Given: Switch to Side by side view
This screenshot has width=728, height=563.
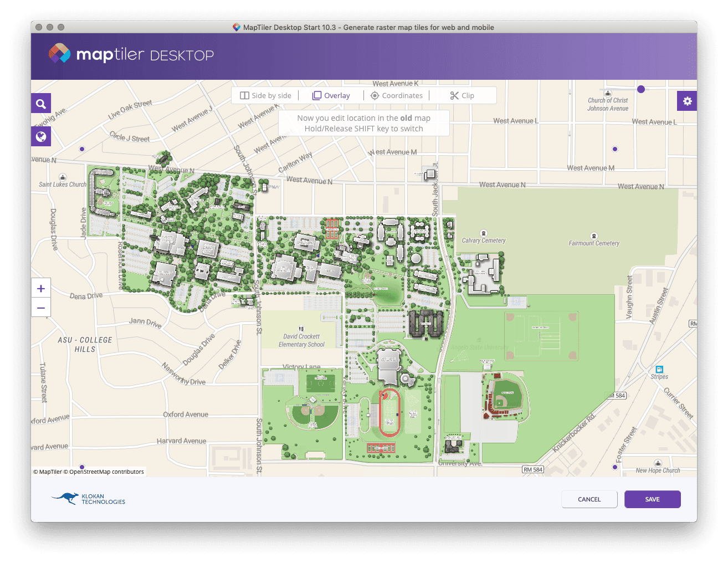Looking at the screenshot, I should click(x=265, y=95).
